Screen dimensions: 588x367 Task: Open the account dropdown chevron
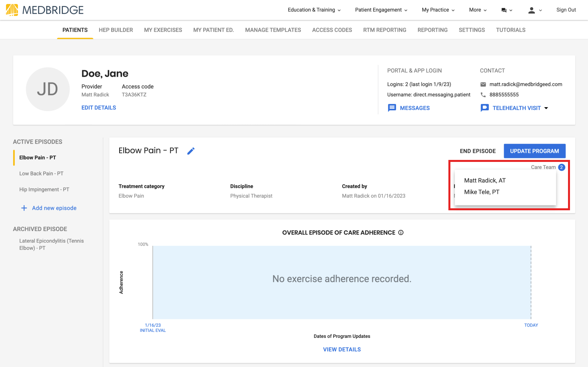(540, 10)
